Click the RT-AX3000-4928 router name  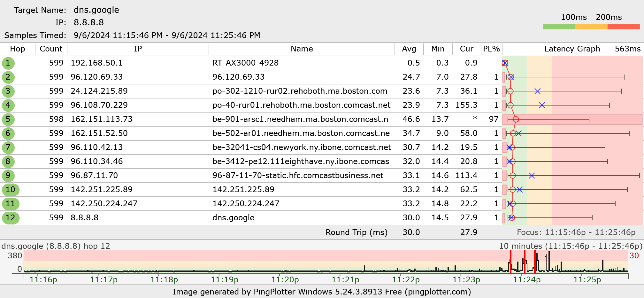pyautogui.click(x=246, y=63)
